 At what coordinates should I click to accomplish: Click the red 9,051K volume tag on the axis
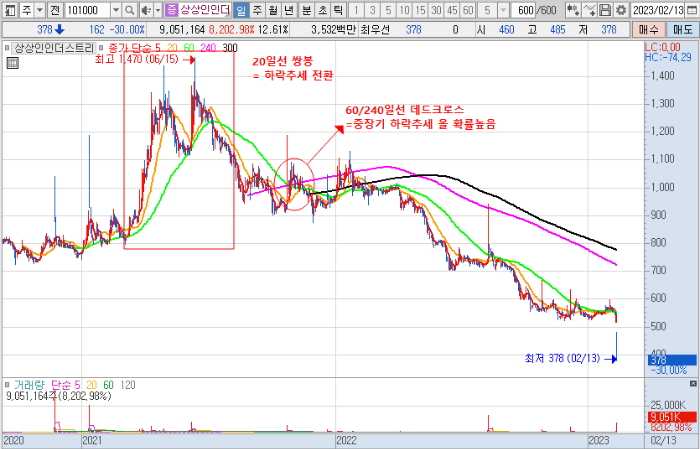(x=672, y=417)
